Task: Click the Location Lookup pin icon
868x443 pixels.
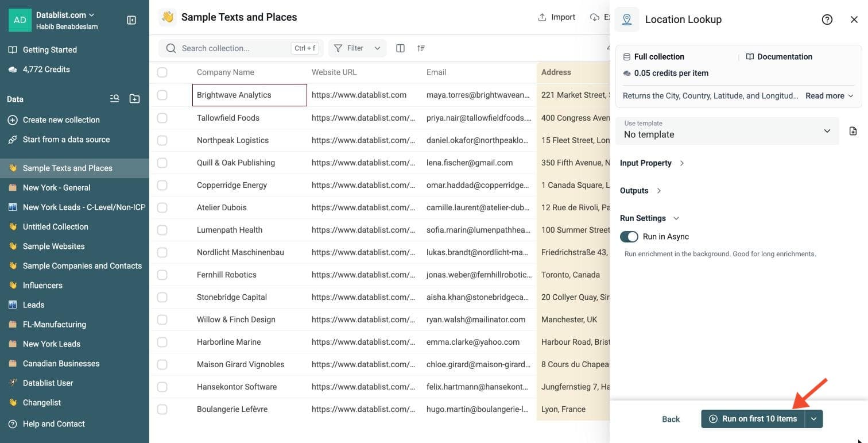Action: coord(627,20)
